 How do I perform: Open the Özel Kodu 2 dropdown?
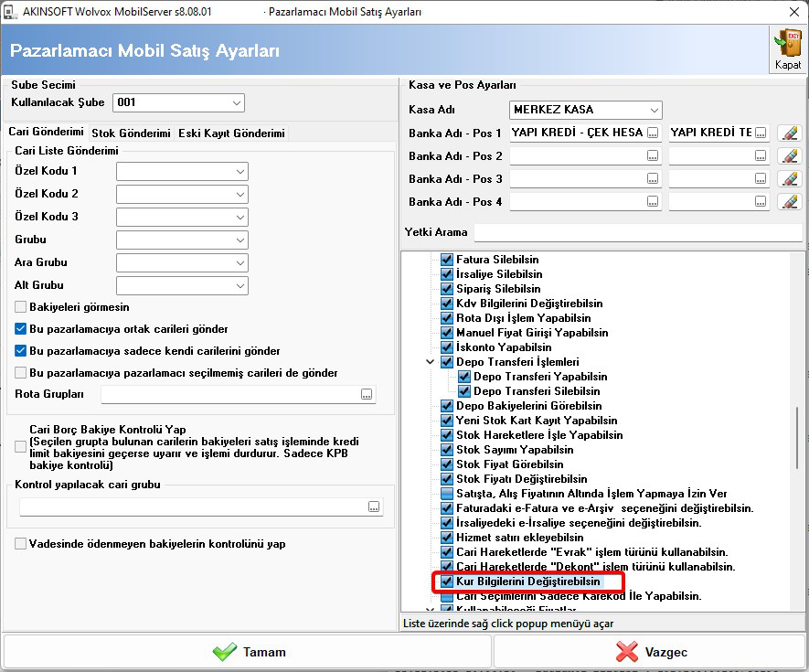pos(240,194)
